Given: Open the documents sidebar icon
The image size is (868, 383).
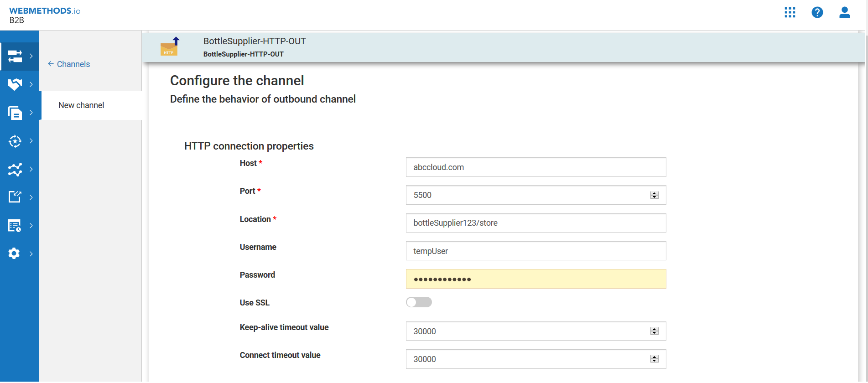Looking at the screenshot, I should click(15, 113).
